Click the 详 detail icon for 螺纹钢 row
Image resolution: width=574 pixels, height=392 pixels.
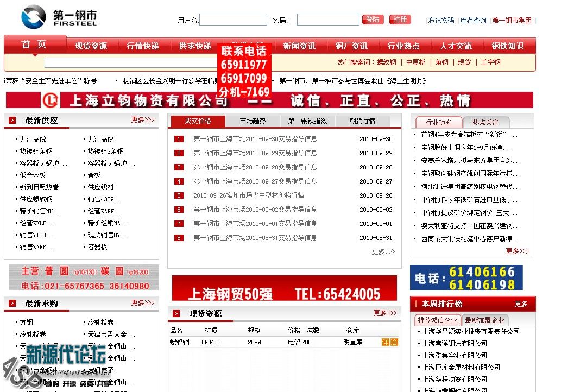(386, 342)
